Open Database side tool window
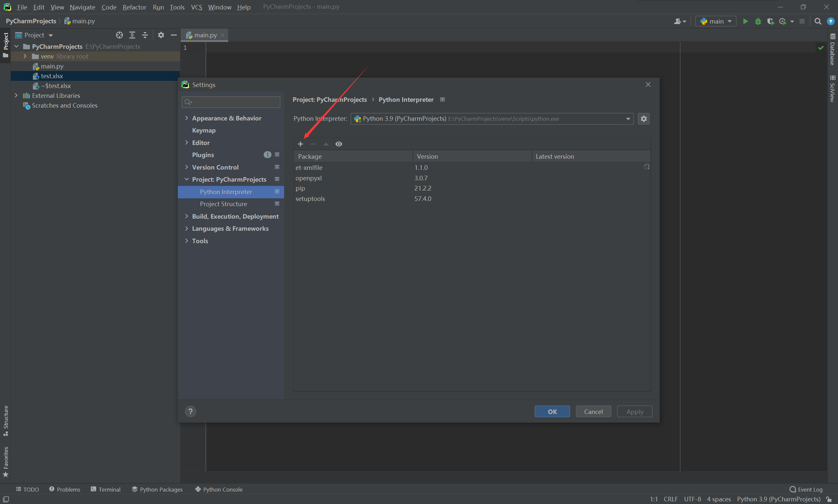 click(832, 49)
